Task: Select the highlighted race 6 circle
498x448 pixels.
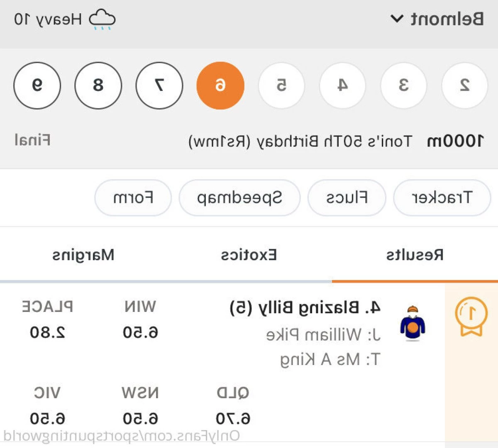Action: click(x=220, y=85)
